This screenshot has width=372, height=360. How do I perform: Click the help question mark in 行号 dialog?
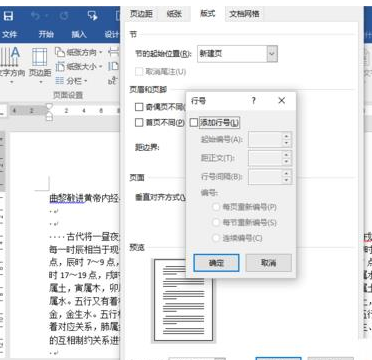point(253,101)
